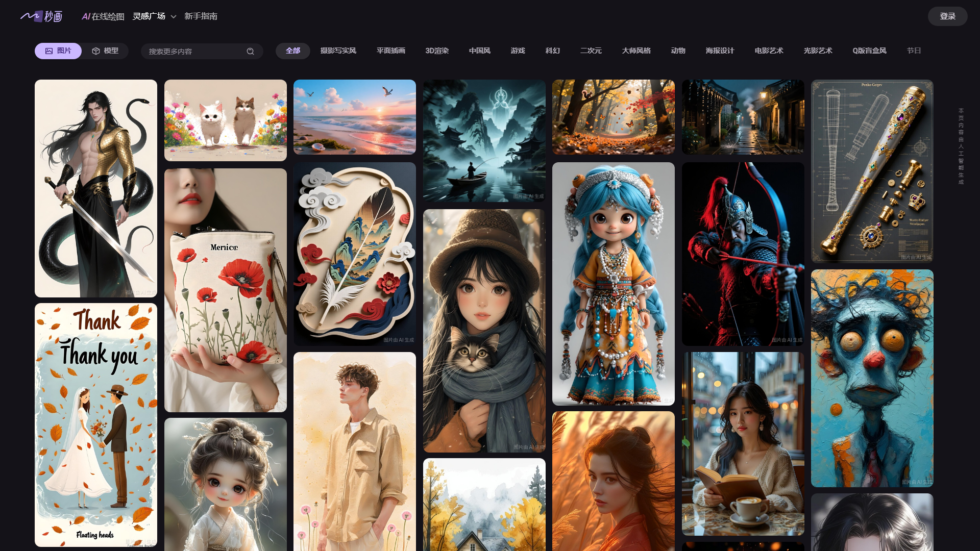Click the search magnifier icon
980x551 pixels.
click(x=250, y=51)
